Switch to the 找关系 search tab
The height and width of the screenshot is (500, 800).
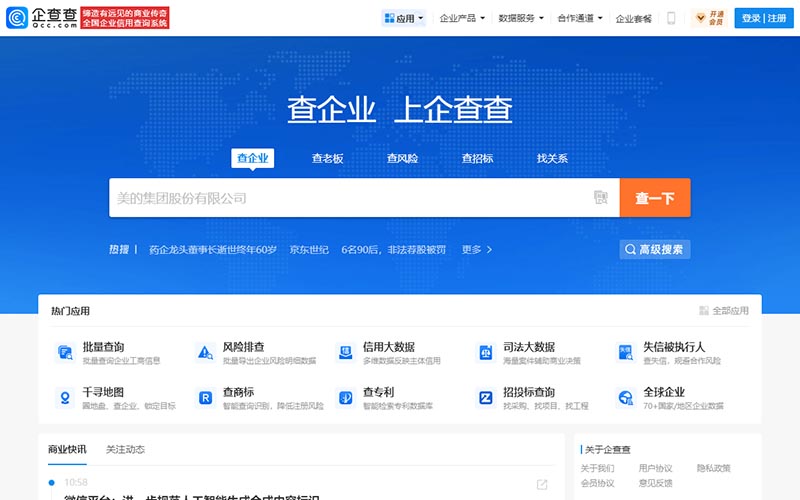[x=552, y=159]
